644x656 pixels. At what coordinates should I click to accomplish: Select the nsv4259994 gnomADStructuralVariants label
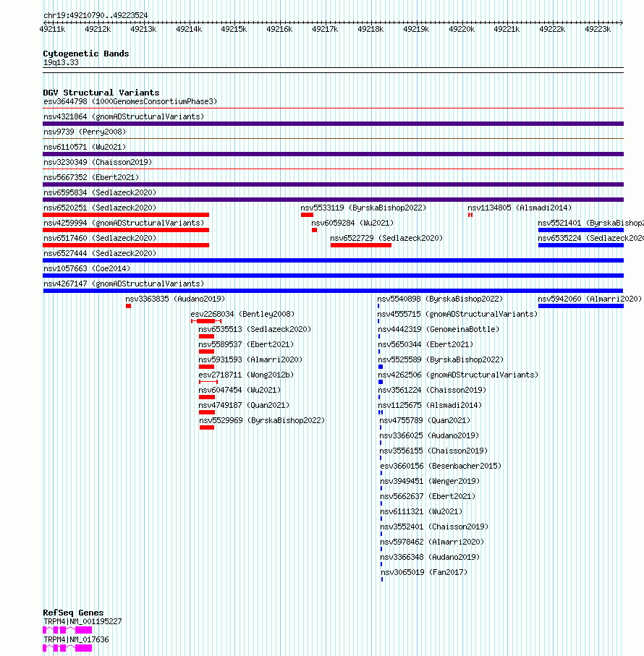pyautogui.click(x=124, y=223)
